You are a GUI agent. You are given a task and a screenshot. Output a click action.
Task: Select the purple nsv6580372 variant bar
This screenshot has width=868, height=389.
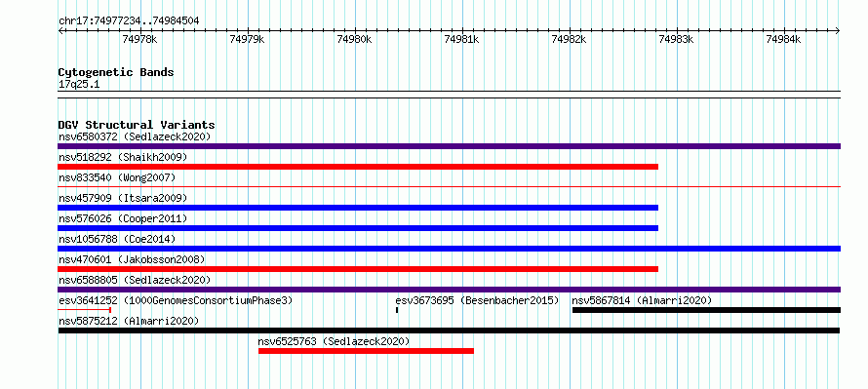(x=449, y=146)
